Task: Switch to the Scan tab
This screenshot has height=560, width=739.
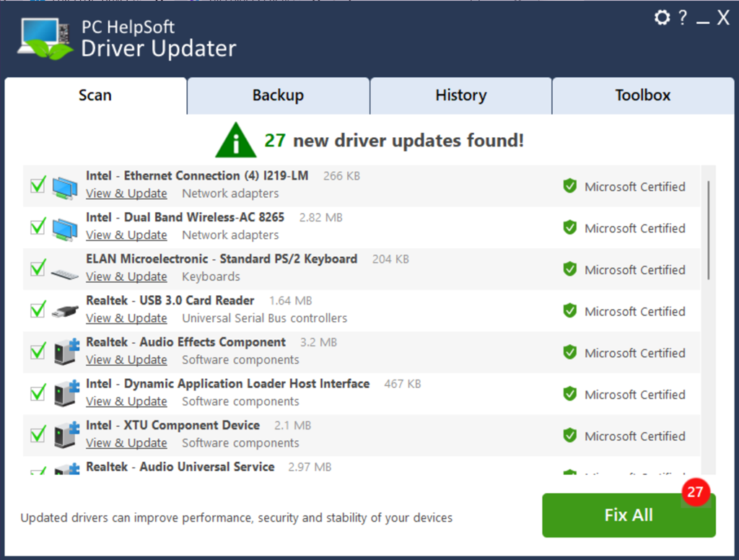Action: pos(95,96)
